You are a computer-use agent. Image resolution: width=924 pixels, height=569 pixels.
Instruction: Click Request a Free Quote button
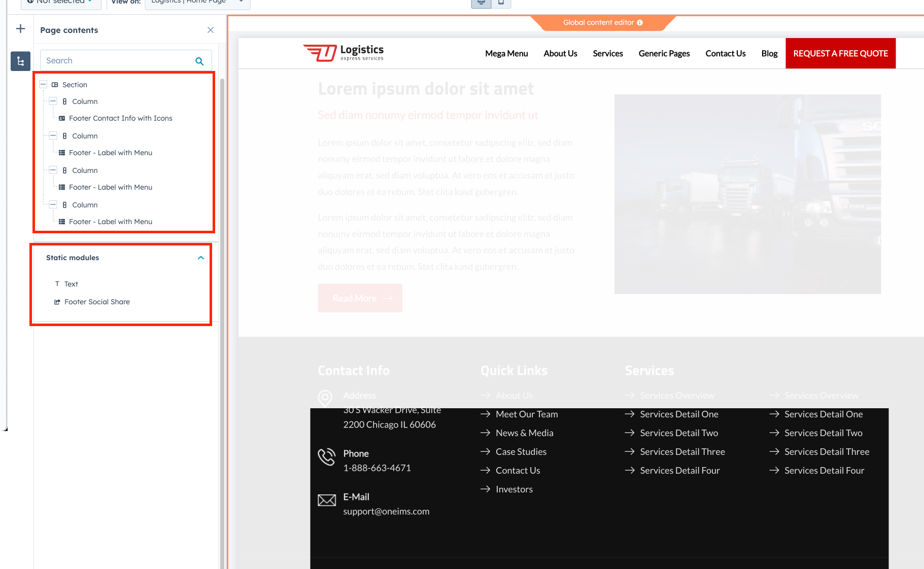[840, 53]
